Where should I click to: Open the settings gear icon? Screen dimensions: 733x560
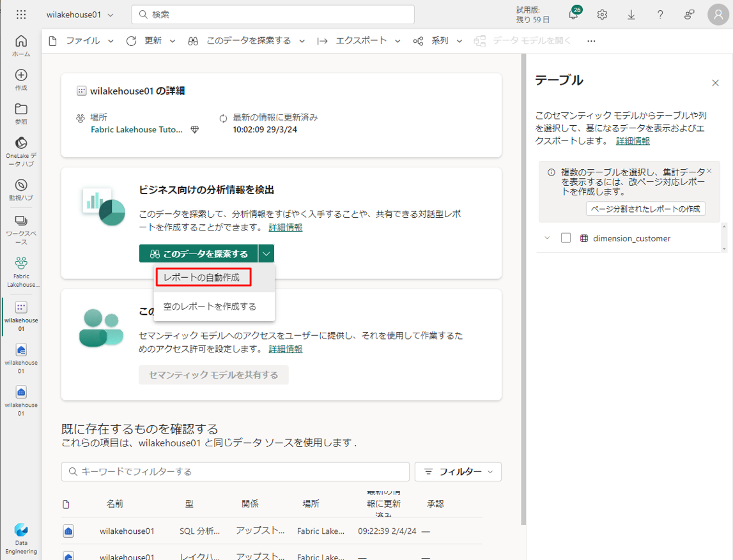tap(602, 15)
